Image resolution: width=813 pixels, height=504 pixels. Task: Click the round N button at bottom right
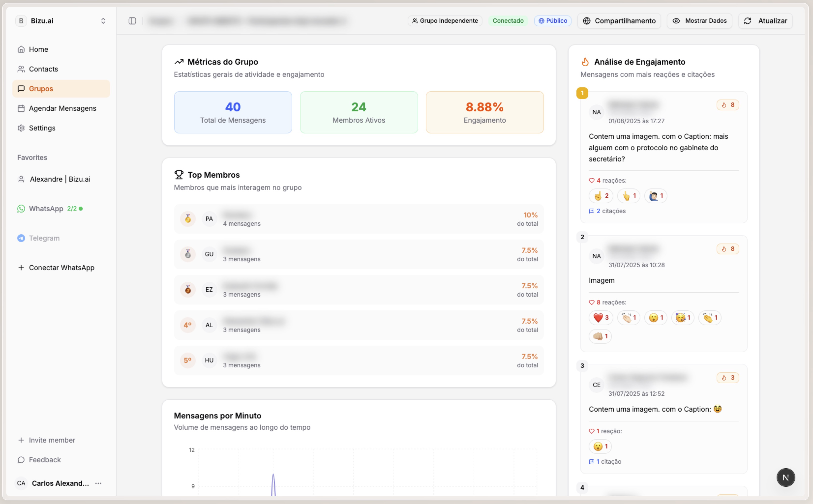[786, 477]
